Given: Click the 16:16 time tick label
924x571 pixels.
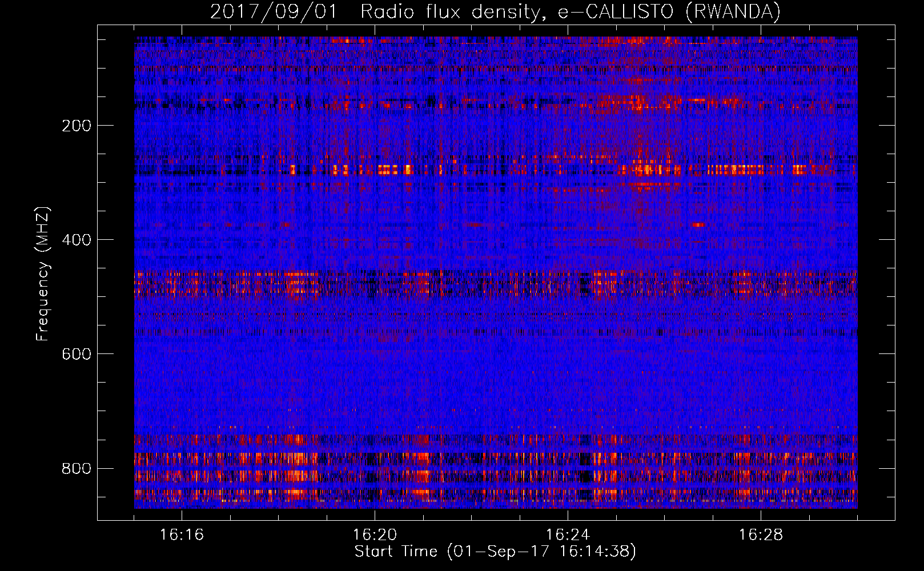Looking at the screenshot, I should [182, 534].
